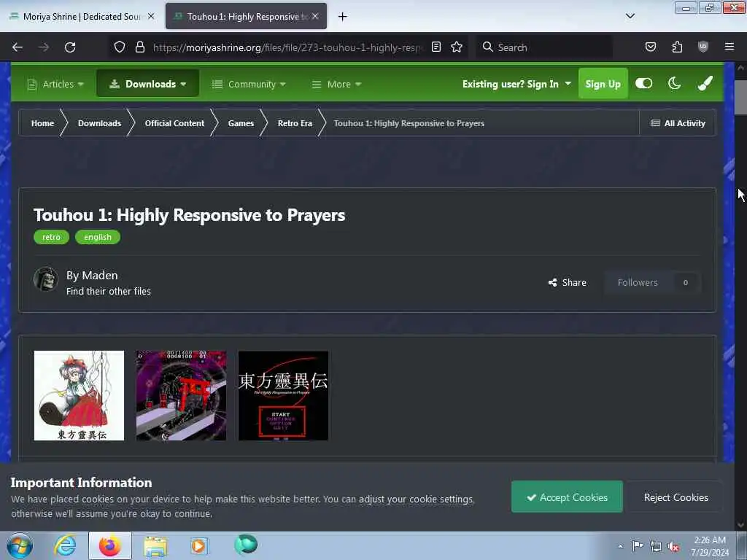Open the cookies link in notice

click(98, 499)
